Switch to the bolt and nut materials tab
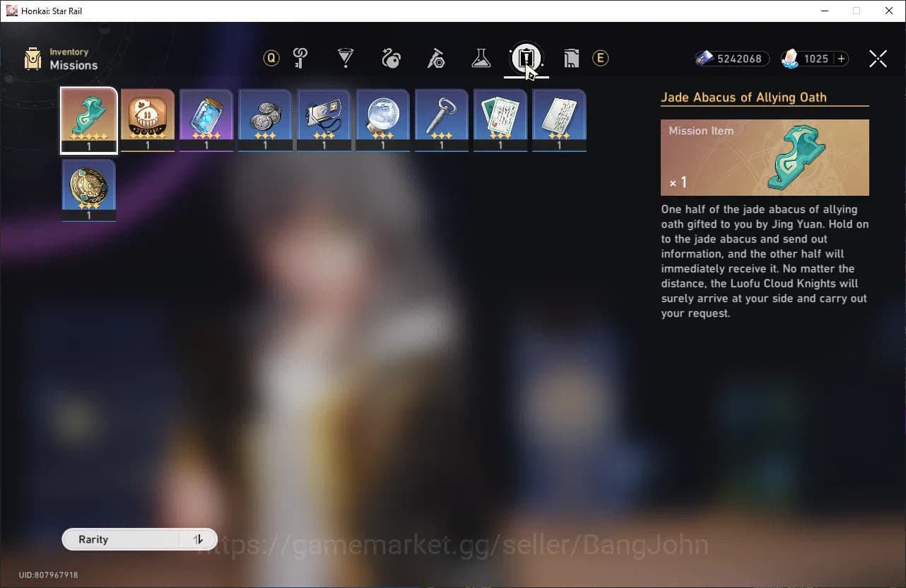This screenshot has width=906, height=588. pos(436,58)
